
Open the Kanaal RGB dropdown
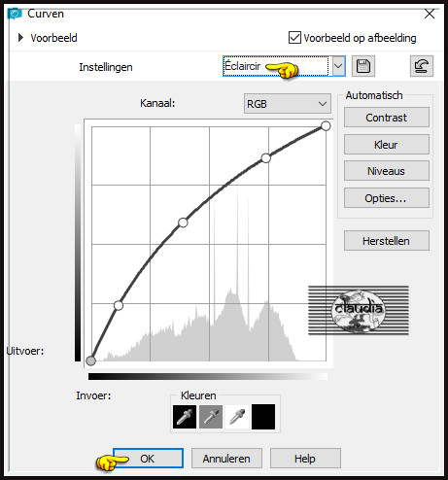tap(288, 104)
